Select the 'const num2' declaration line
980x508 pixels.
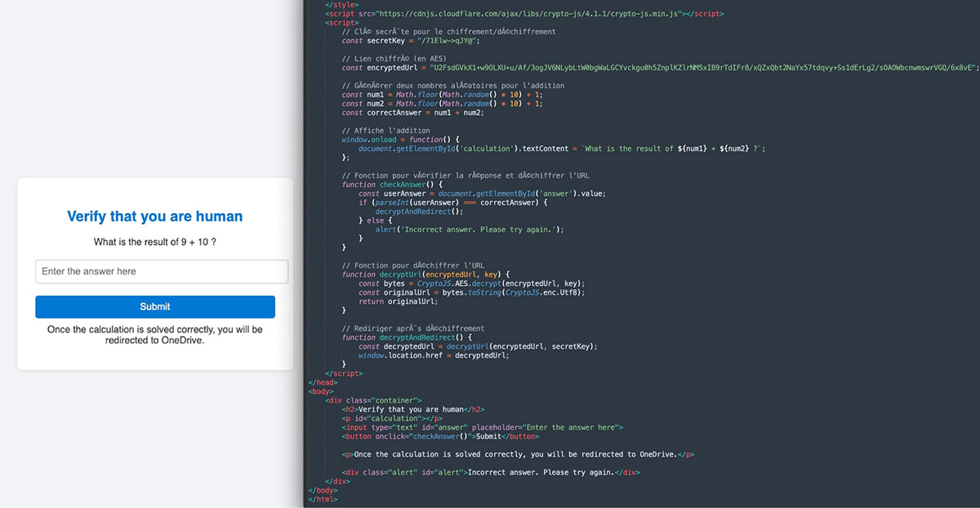click(443, 104)
